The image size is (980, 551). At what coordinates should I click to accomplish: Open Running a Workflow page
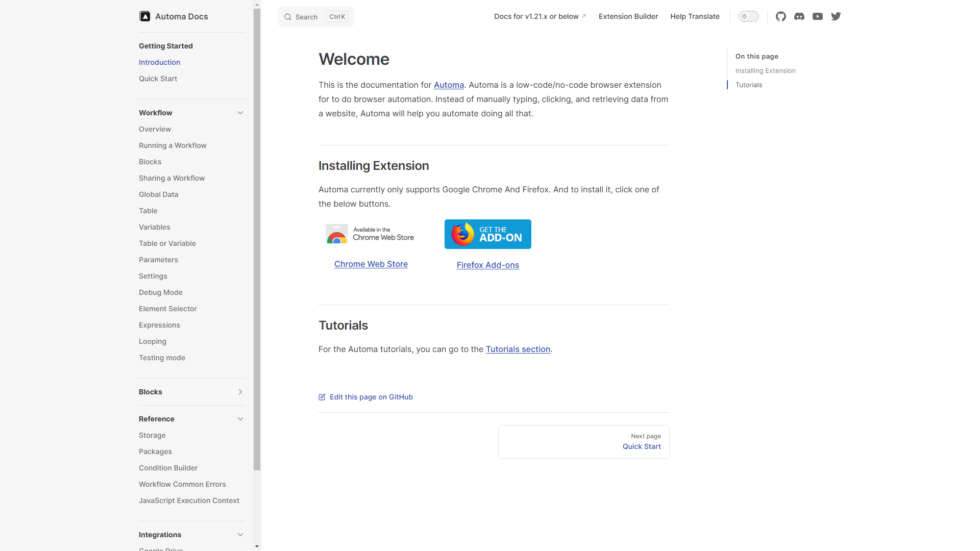pos(173,145)
